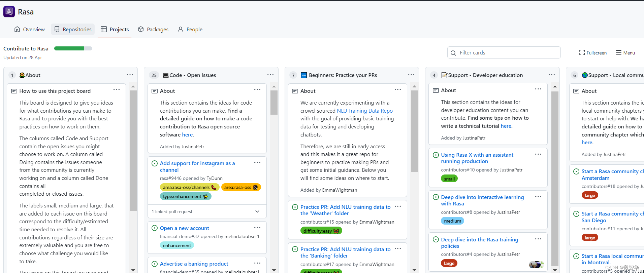The height and width of the screenshot is (273, 644).
Task: Open issue Advertise a banking product
Action: [x=194, y=264]
